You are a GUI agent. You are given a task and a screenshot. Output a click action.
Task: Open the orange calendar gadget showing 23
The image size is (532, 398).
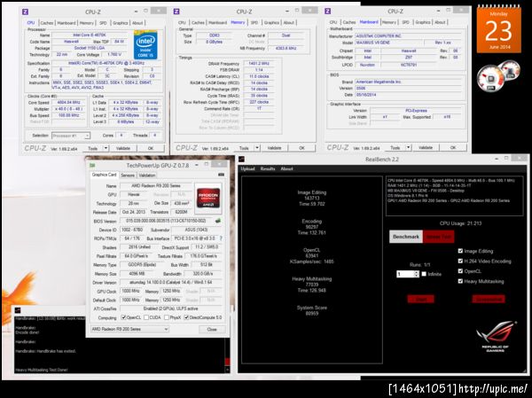coord(498,30)
